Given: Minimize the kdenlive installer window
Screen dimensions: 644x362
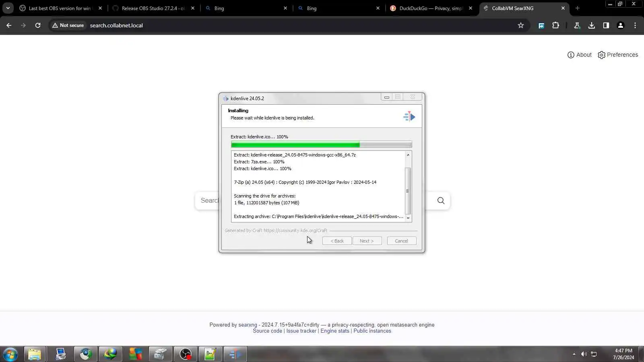Looking at the screenshot, I should tap(386, 97).
